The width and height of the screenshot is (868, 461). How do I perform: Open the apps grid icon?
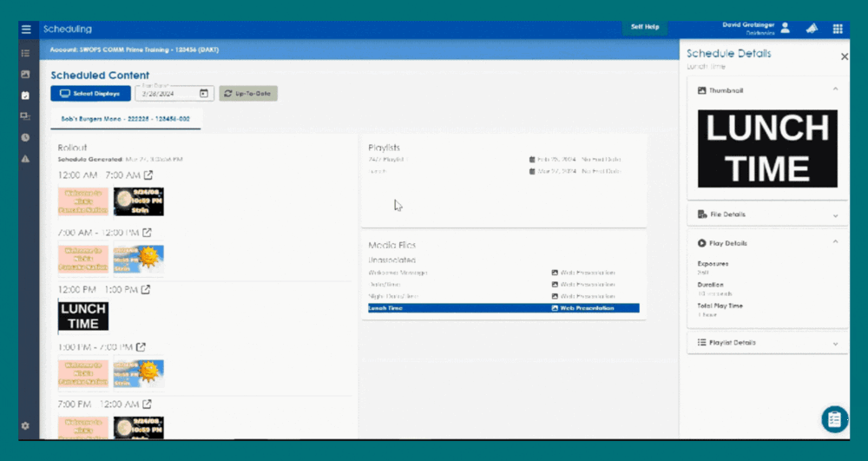pyautogui.click(x=838, y=29)
